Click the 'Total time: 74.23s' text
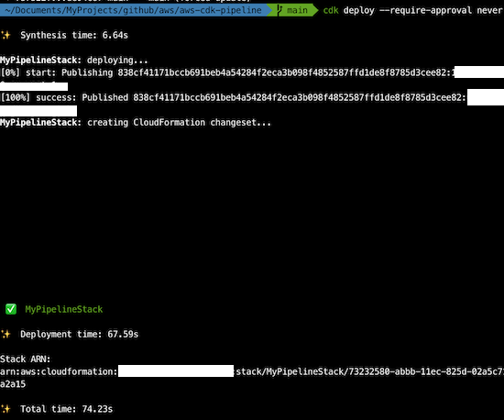This screenshot has height=420, width=504. pyautogui.click(x=67, y=409)
